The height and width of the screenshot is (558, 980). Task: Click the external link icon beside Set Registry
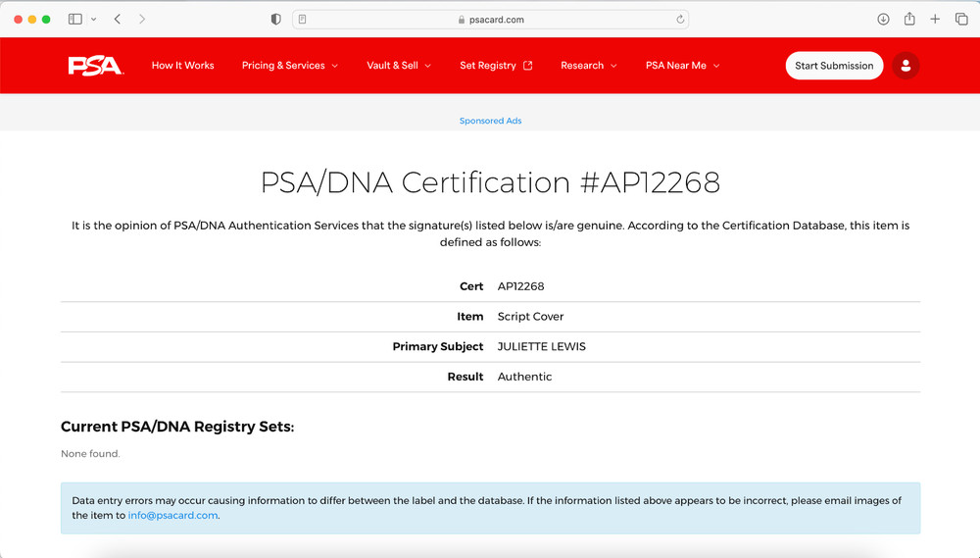(528, 65)
